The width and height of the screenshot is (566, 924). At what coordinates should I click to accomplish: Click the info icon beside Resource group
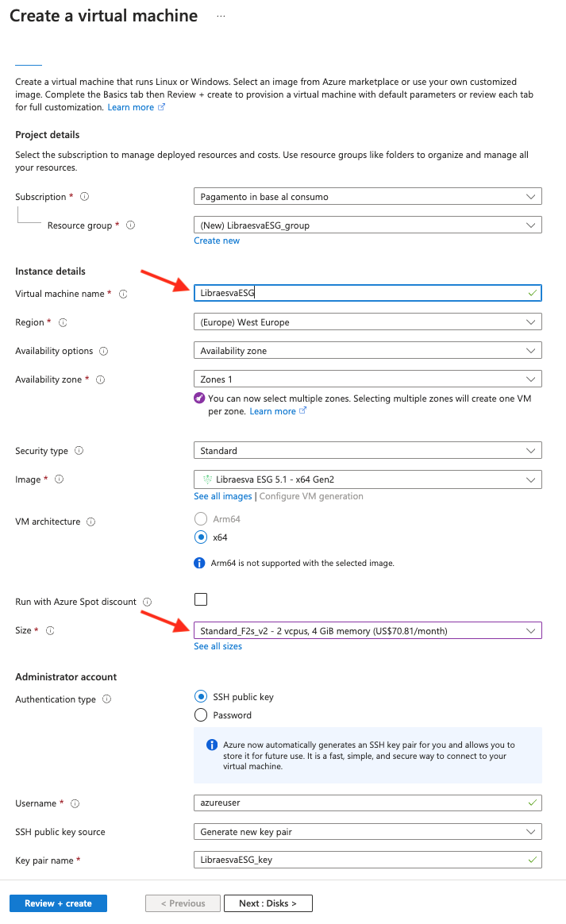coord(131,225)
